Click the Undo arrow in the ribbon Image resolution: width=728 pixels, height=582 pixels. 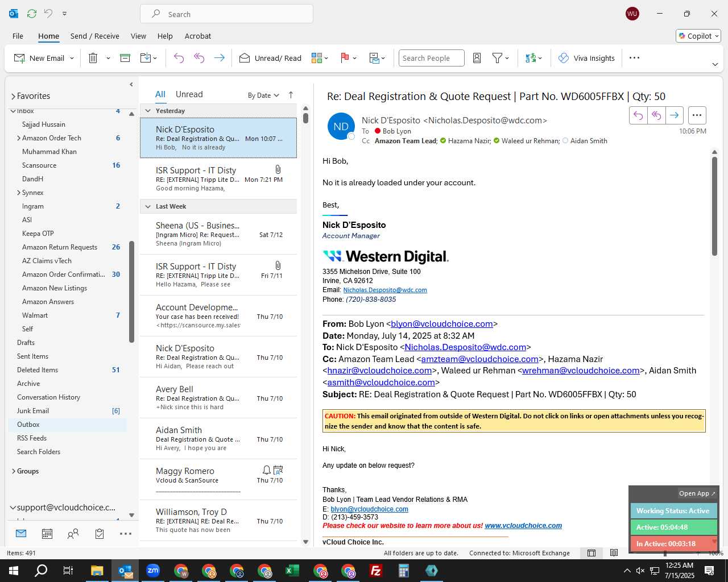179,58
